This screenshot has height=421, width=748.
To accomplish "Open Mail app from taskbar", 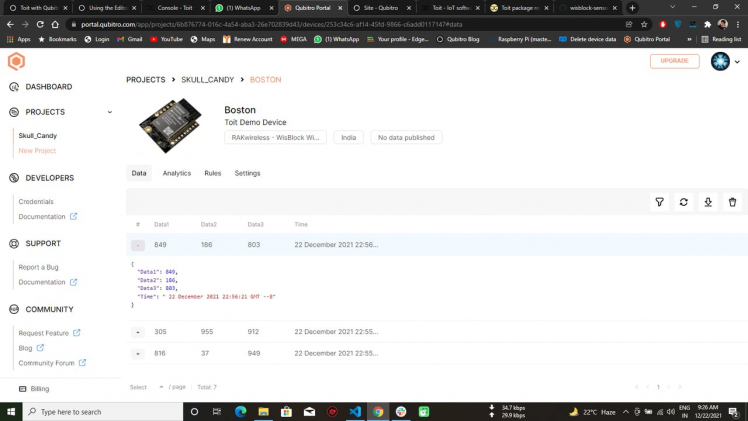I will [309, 411].
